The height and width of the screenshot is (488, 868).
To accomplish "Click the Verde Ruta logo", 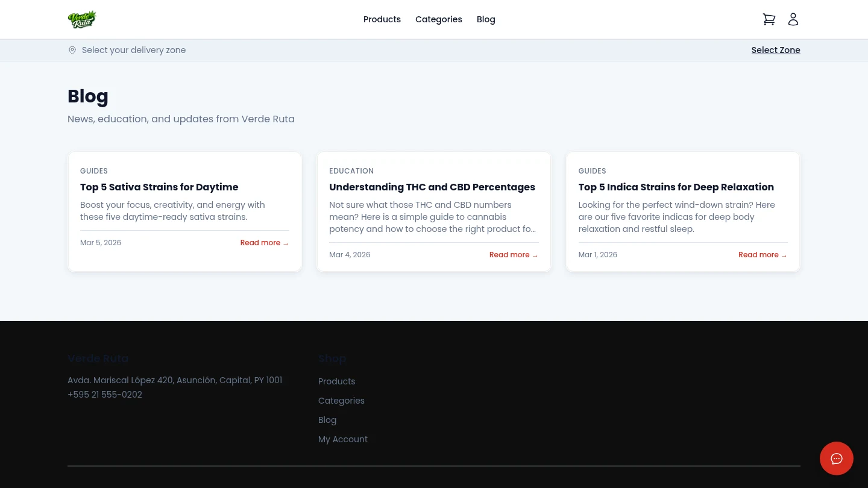I will tap(83, 19).
